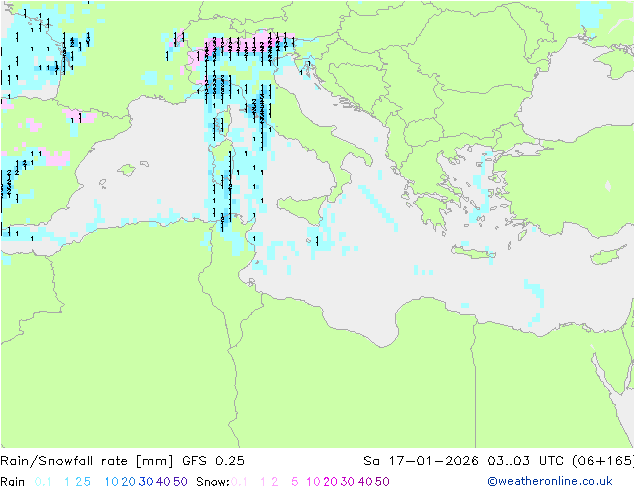Click the "03..03 UTC" time text

[x=526, y=461]
